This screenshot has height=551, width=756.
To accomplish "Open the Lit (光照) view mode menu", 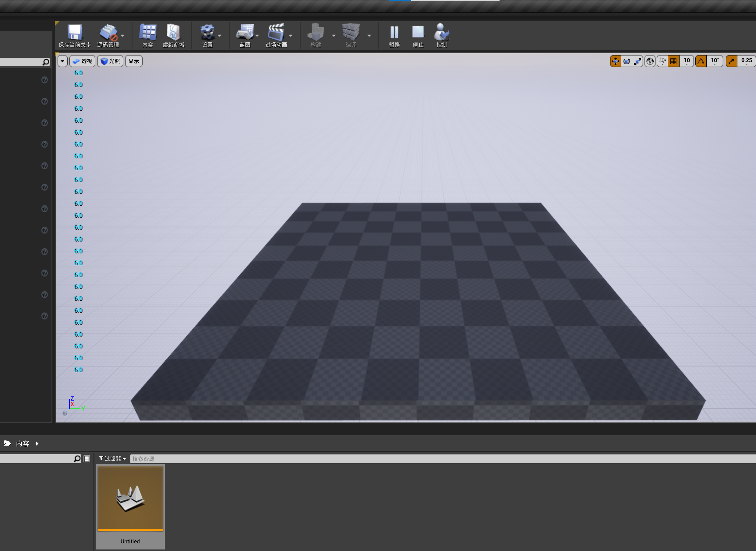I will [x=110, y=61].
